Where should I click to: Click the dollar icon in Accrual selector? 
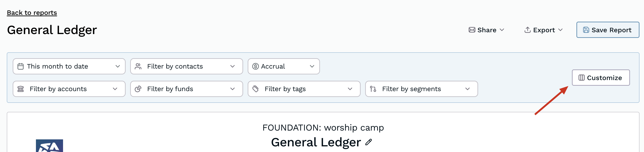pyautogui.click(x=255, y=66)
